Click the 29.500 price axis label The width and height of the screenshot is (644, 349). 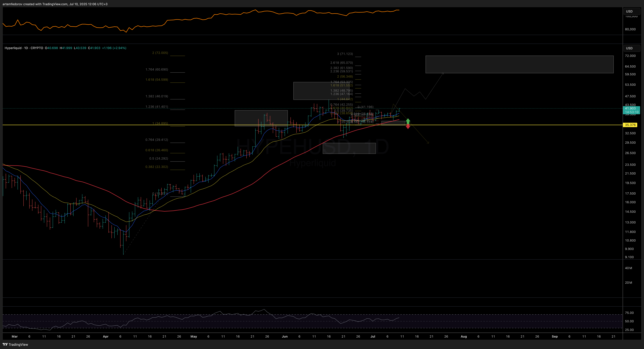[x=630, y=143]
